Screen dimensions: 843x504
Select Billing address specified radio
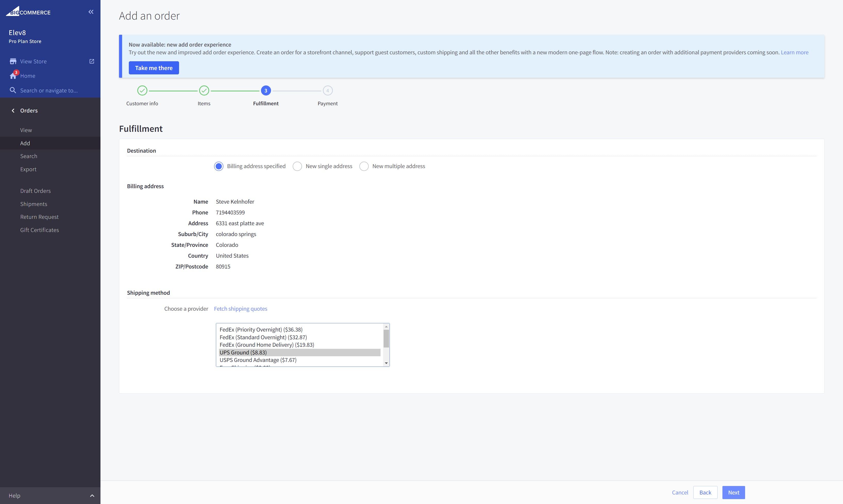pyautogui.click(x=218, y=167)
